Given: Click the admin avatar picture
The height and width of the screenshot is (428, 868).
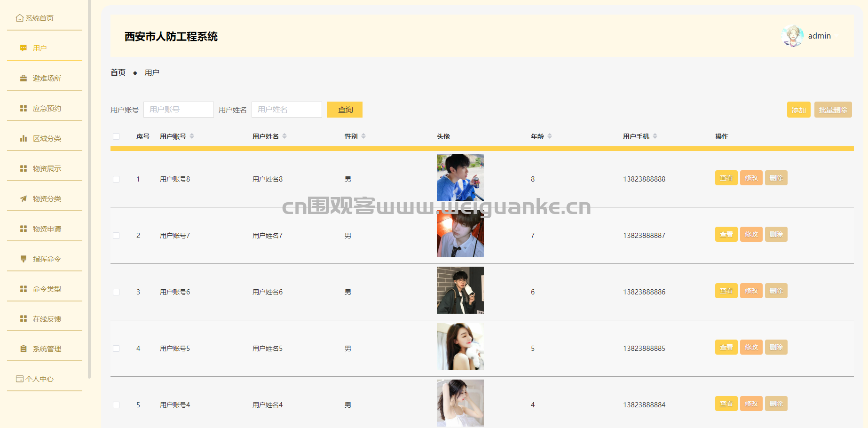Looking at the screenshot, I should click(x=793, y=36).
